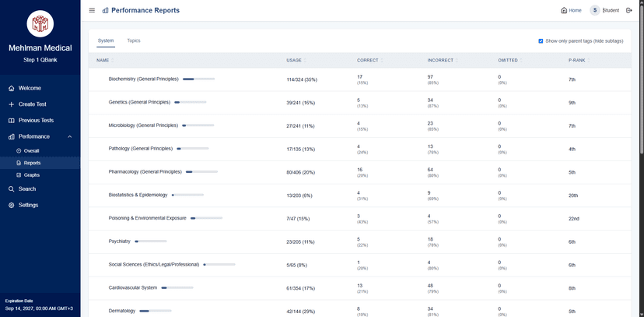Image resolution: width=644 pixels, height=317 pixels.
Task: Click the Mehlman Medical logo
Action: point(40,23)
